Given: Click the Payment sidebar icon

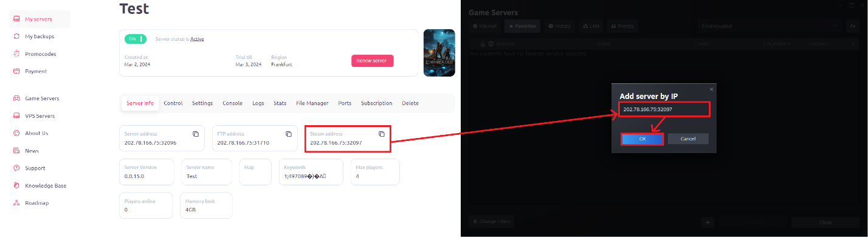Looking at the screenshot, I should (17, 71).
